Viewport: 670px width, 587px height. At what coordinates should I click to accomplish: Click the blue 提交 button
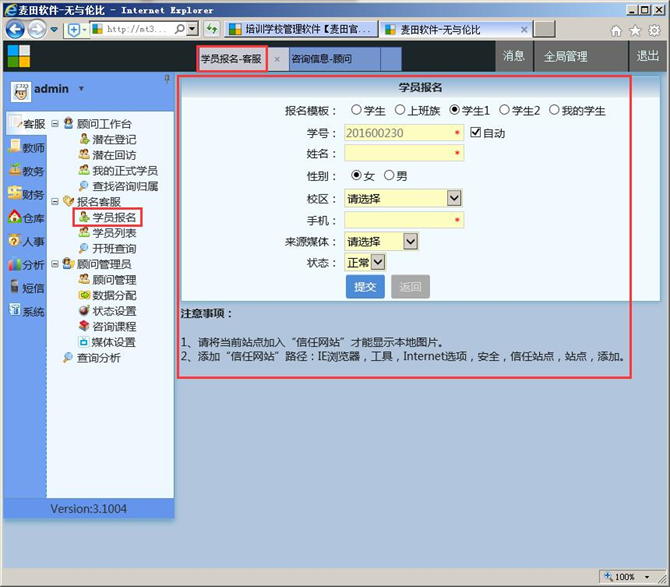point(365,286)
